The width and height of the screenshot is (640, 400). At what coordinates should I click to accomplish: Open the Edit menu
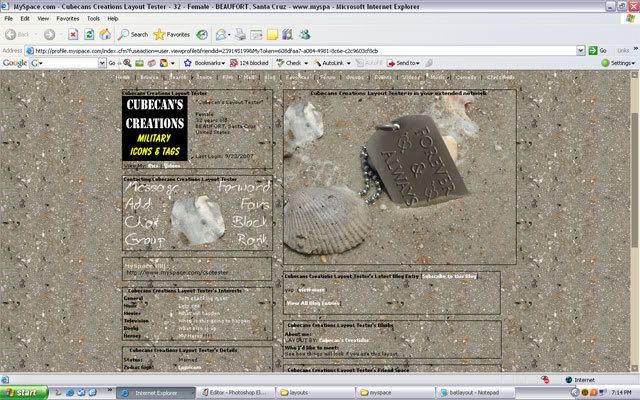(x=25, y=18)
